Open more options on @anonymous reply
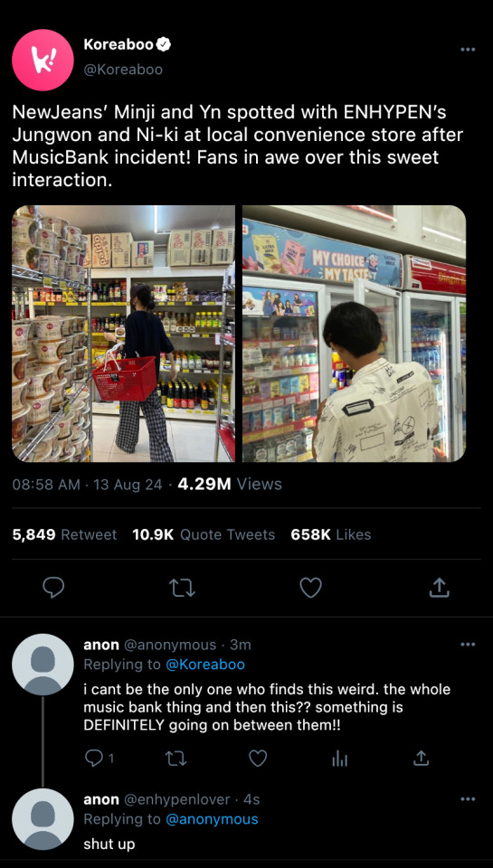 [x=468, y=645]
